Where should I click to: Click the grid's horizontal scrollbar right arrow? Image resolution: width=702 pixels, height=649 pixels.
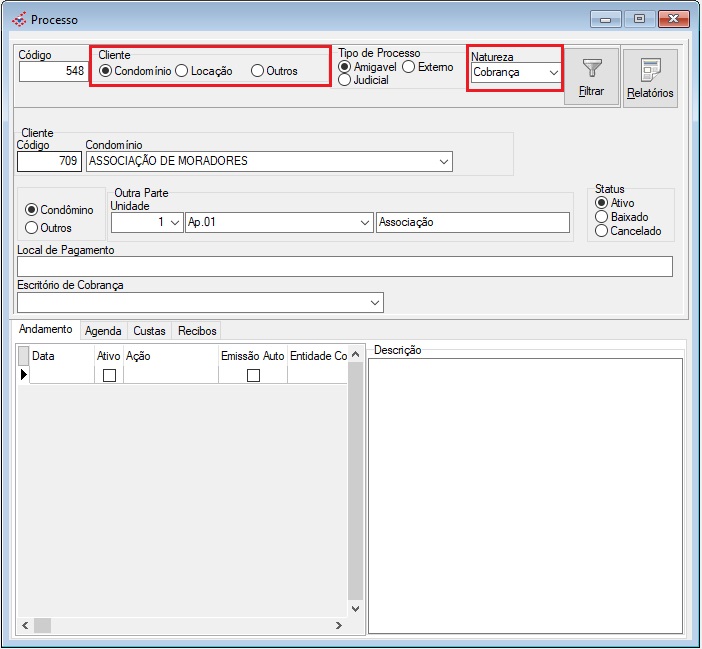[x=338, y=625]
